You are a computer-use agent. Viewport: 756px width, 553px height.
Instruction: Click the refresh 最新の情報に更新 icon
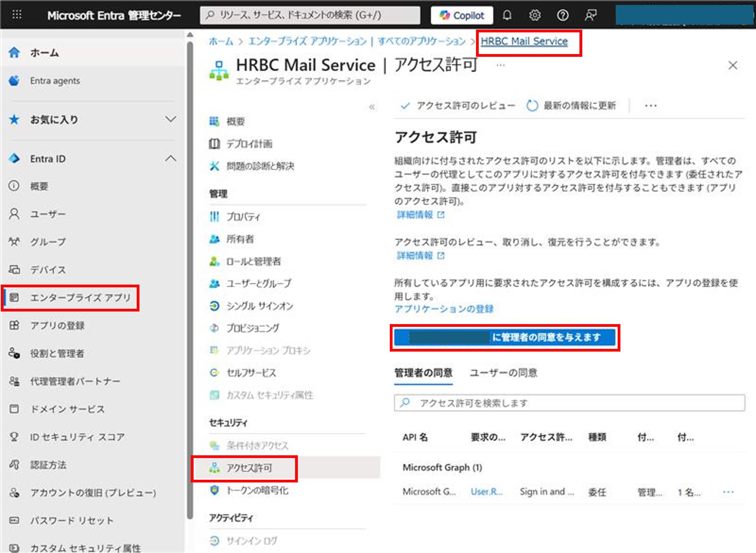coord(532,106)
